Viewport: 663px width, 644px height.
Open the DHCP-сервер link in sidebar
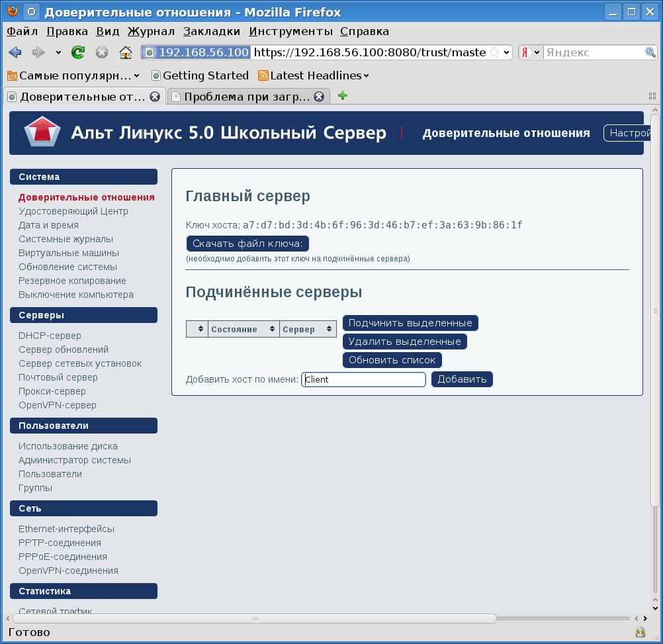click(x=50, y=336)
